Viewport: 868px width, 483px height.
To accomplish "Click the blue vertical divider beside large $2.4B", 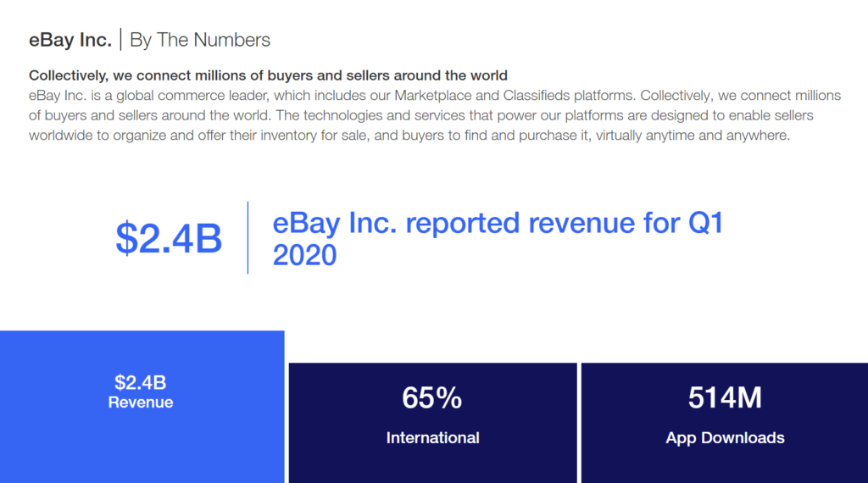I will pyautogui.click(x=248, y=238).
